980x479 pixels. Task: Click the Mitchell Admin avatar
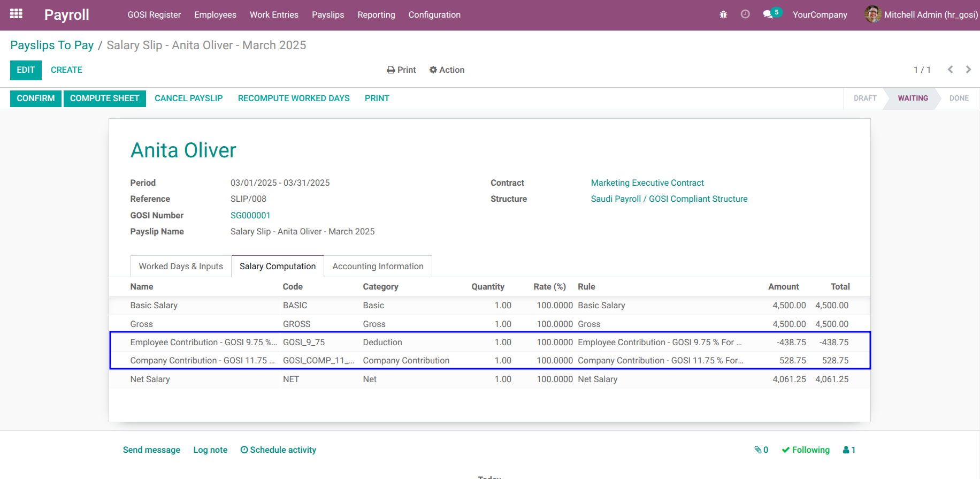click(x=872, y=14)
